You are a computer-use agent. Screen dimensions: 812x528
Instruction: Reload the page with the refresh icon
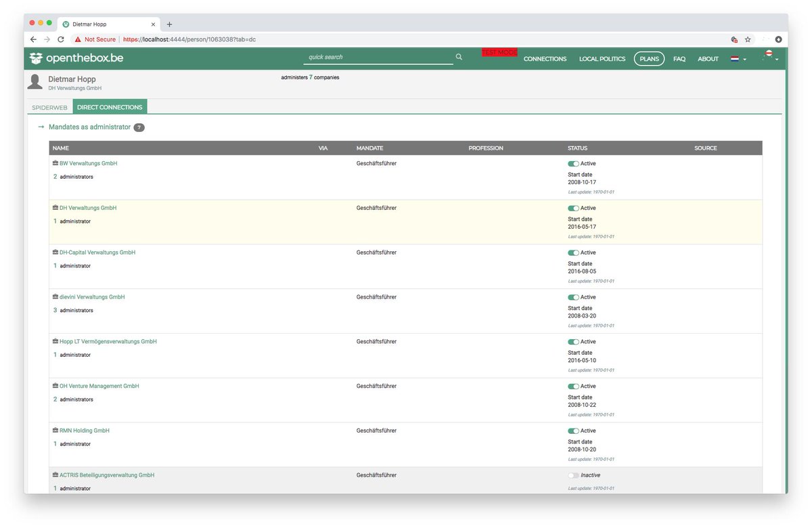click(61, 39)
